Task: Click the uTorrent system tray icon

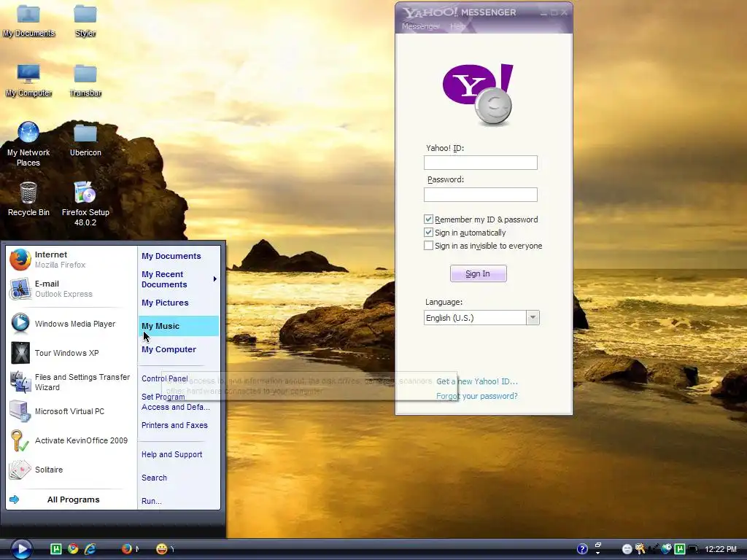Action: (x=680, y=549)
